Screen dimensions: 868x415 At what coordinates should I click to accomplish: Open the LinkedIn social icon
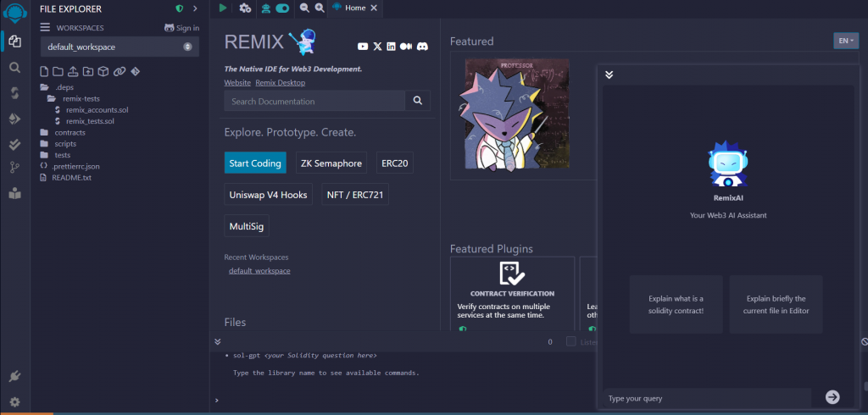(x=392, y=47)
